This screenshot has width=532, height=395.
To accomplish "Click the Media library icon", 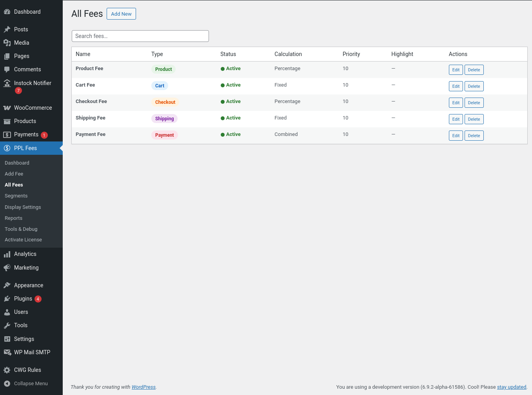I will (7, 43).
